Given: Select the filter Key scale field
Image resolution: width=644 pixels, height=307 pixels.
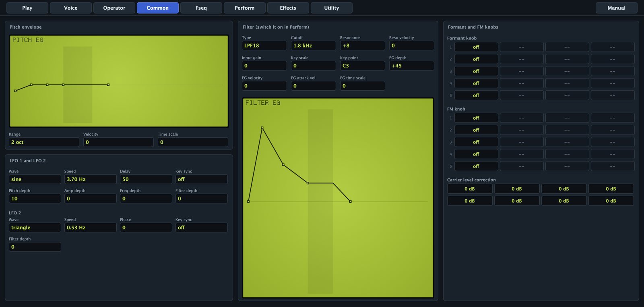Looking at the screenshot, I should coord(314,66).
